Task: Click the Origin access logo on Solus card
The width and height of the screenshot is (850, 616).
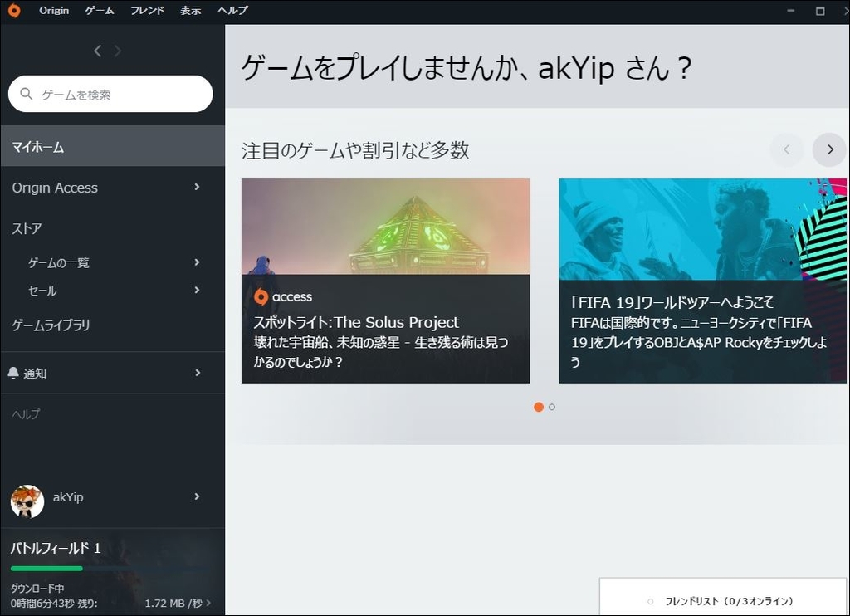Action: click(283, 296)
